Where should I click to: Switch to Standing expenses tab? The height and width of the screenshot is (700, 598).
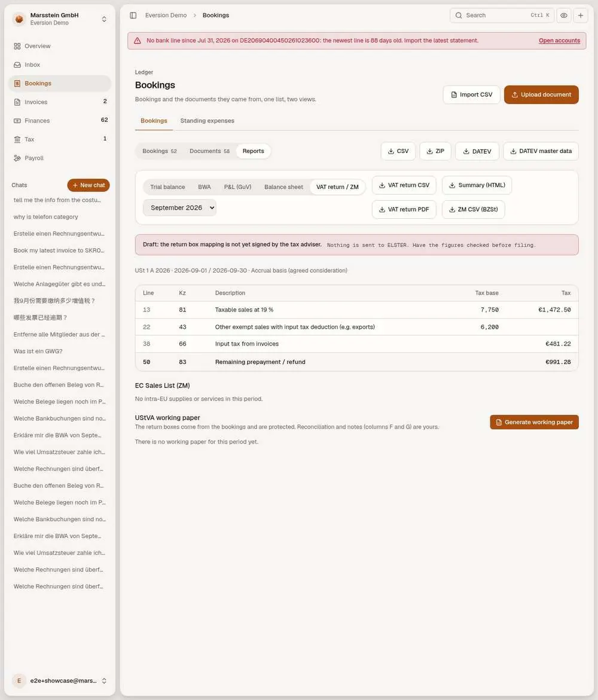point(208,121)
